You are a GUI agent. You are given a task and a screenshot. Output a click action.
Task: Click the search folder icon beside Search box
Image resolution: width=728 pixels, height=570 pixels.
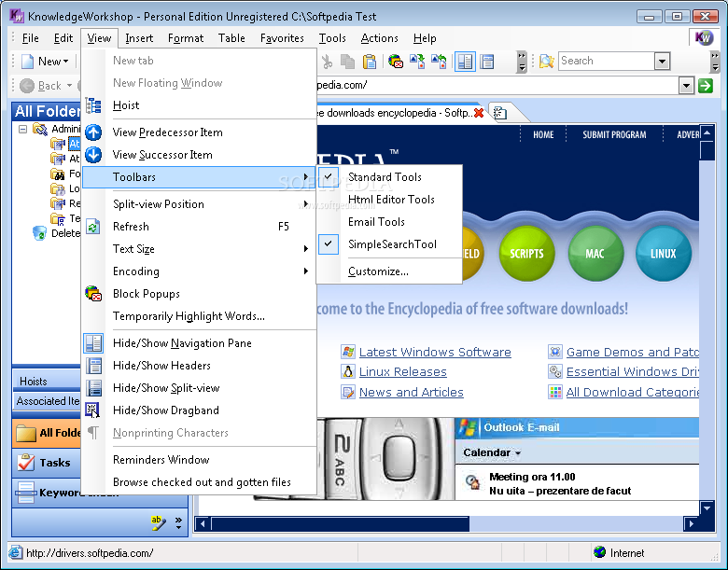point(546,62)
